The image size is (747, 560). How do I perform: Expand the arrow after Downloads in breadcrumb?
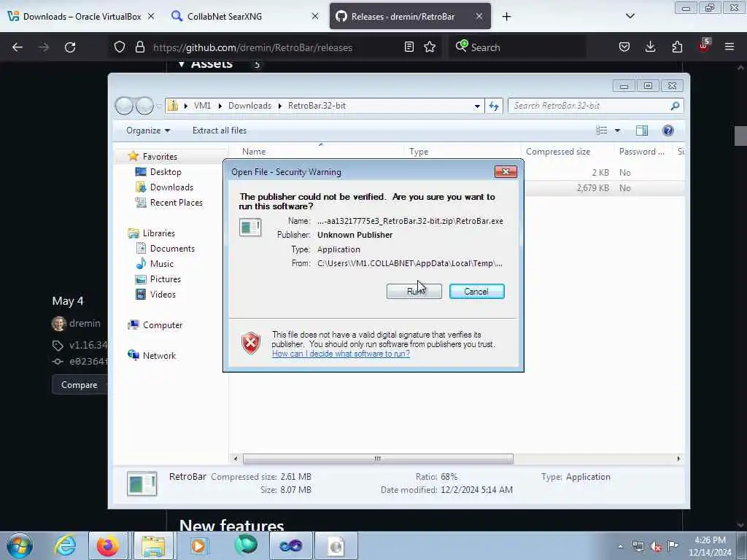click(x=279, y=106)
